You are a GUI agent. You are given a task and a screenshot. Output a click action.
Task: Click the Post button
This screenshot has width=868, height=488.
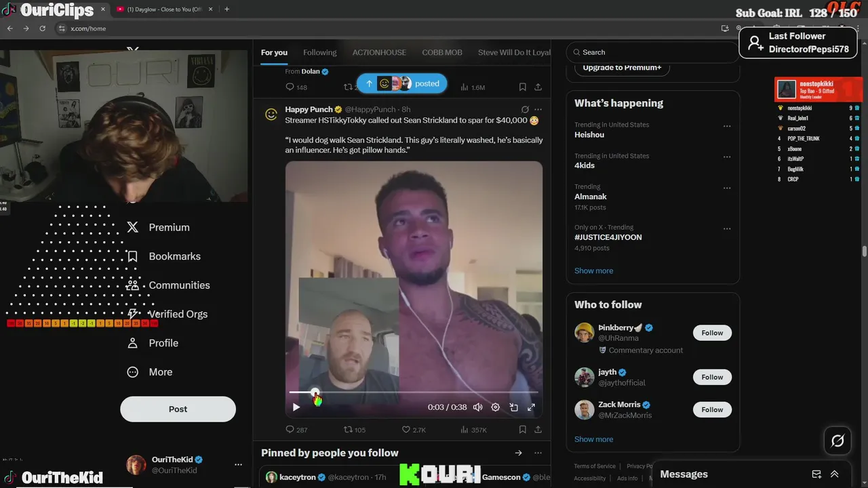[x=178, y=409]
